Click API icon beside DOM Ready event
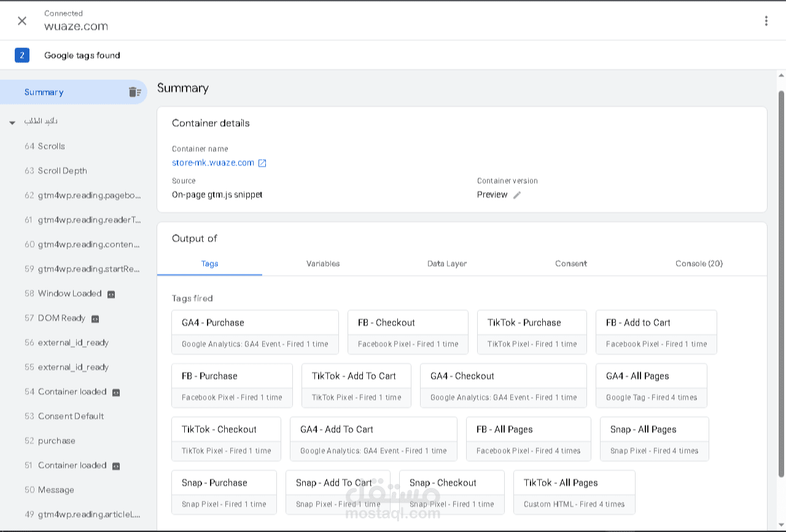 (95, 318)
